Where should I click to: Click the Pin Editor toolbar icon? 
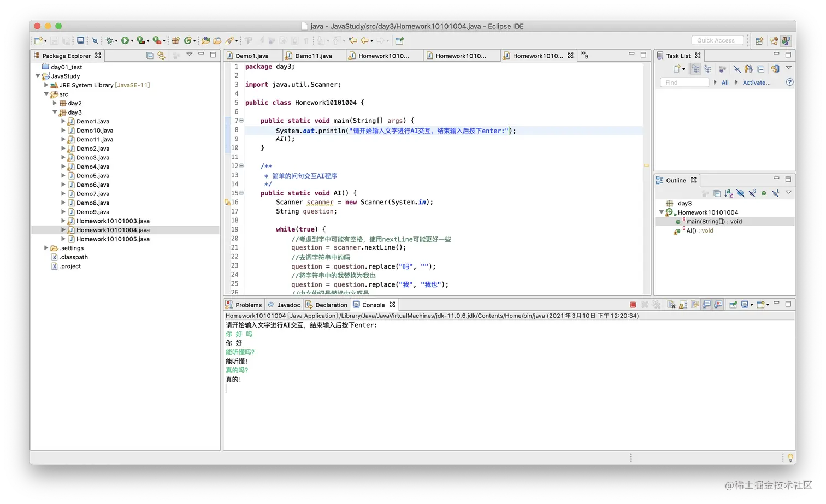[x=399, y=40]
